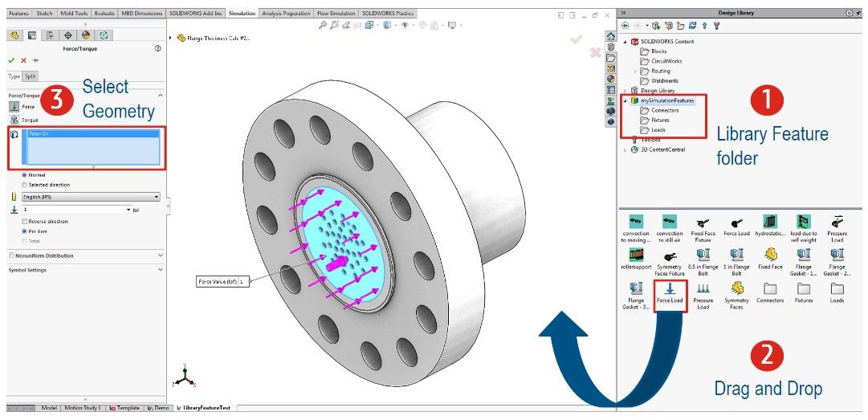Select the Blocks folder in tree
The height and width of the screenshot is (420, 868).
pos(654,51)
